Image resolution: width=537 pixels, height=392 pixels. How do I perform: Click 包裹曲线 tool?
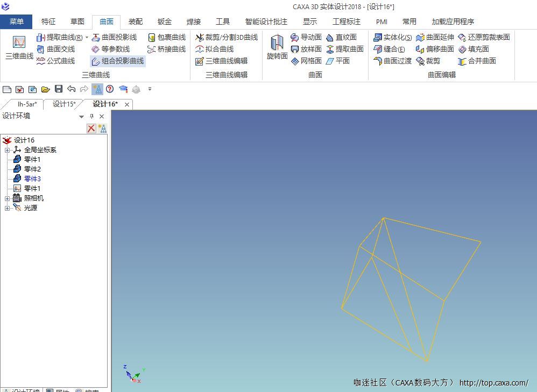[x=167, y=37]
